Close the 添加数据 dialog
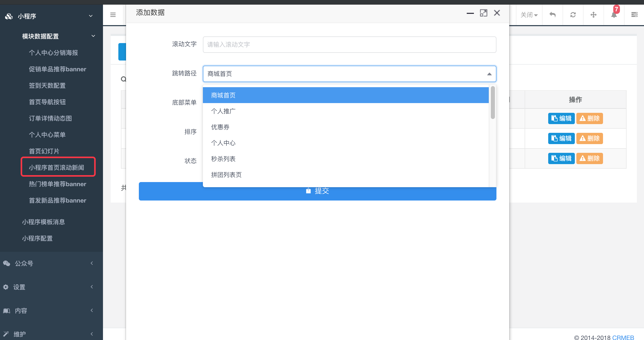The height and width of the screenshot is (340, 644). click(497, 13)
